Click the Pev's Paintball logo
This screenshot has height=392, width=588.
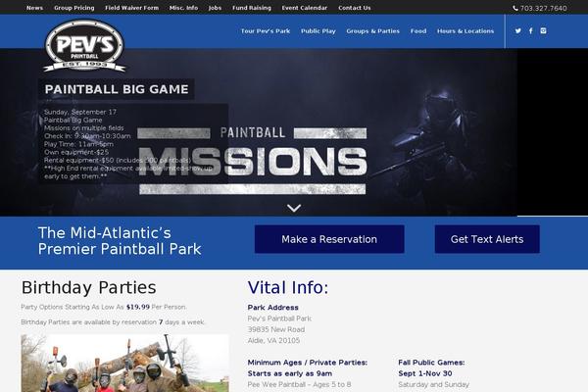[84, 45]
